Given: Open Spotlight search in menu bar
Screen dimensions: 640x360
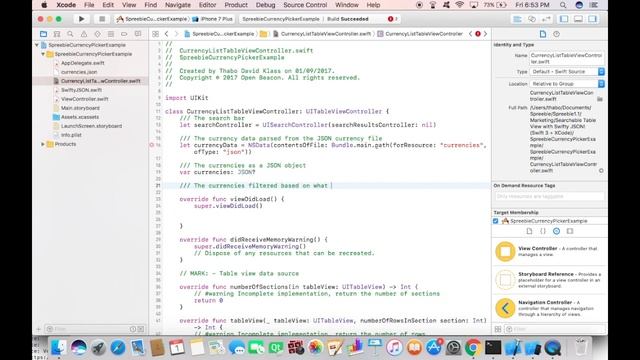Looking at the screenshot, I should [563, 5].
